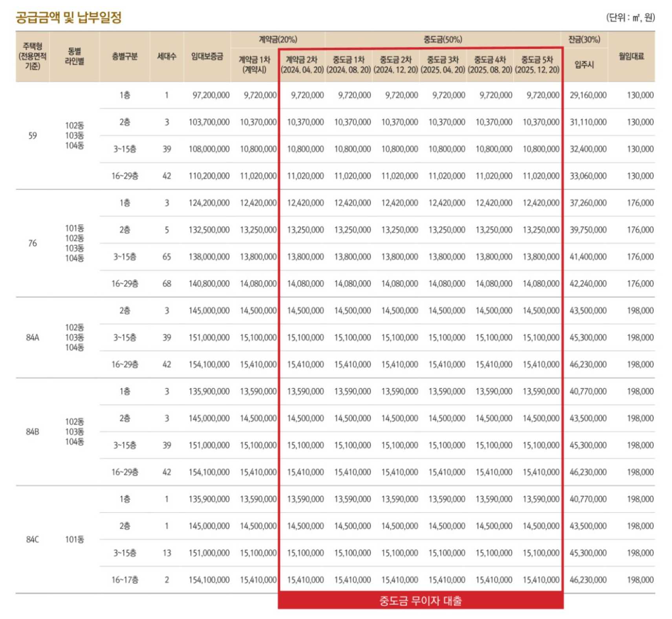The height and width of the screenshot is (619, 672).
Task: Click household count 5 in type 76 rows
Action: coord(167,230)
